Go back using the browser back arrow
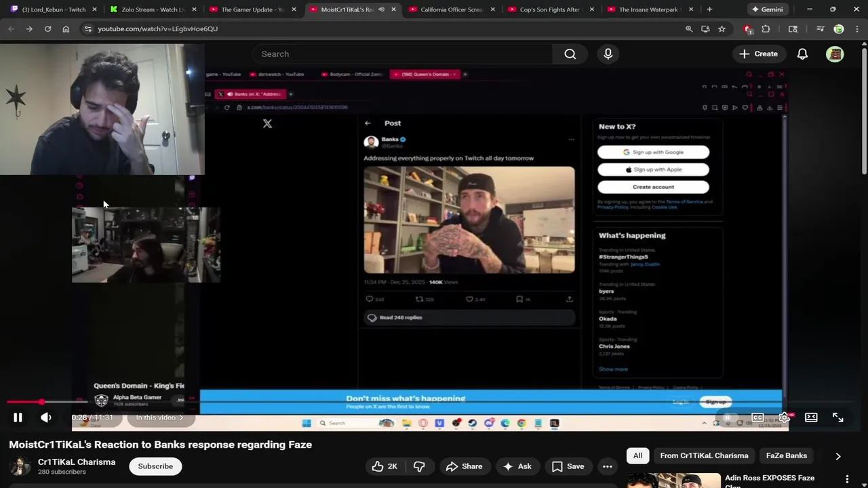Viewport: 868px width, 488px height. [11, 29]
